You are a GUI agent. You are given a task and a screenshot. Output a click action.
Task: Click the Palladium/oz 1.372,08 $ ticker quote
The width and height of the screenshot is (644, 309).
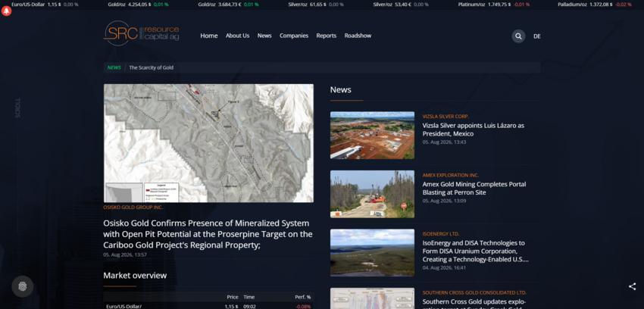pos(595,4)
